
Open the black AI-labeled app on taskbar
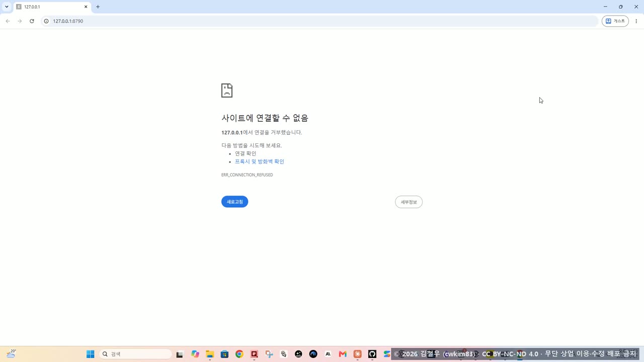tap(328, 354)
